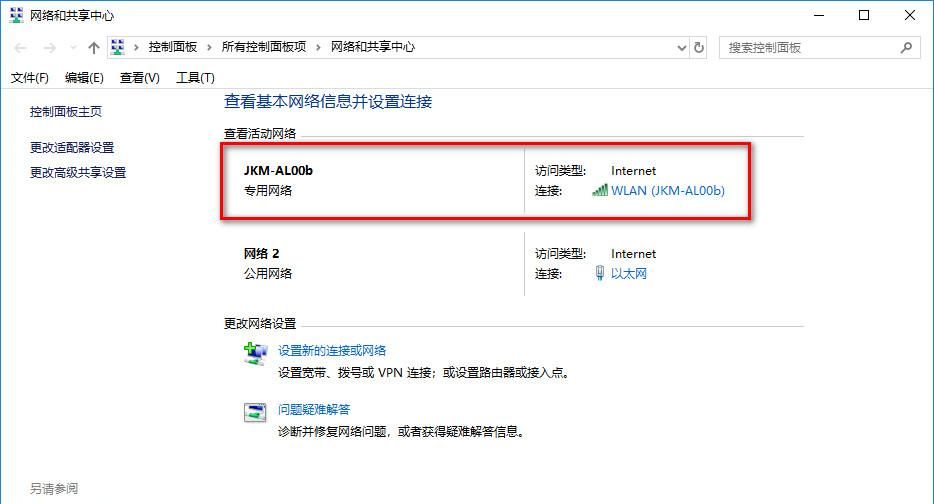Image resolution: width=934 pixels, height=504 pixels.
Task: Click the back navigation arrow
Action: coord(21,48)
